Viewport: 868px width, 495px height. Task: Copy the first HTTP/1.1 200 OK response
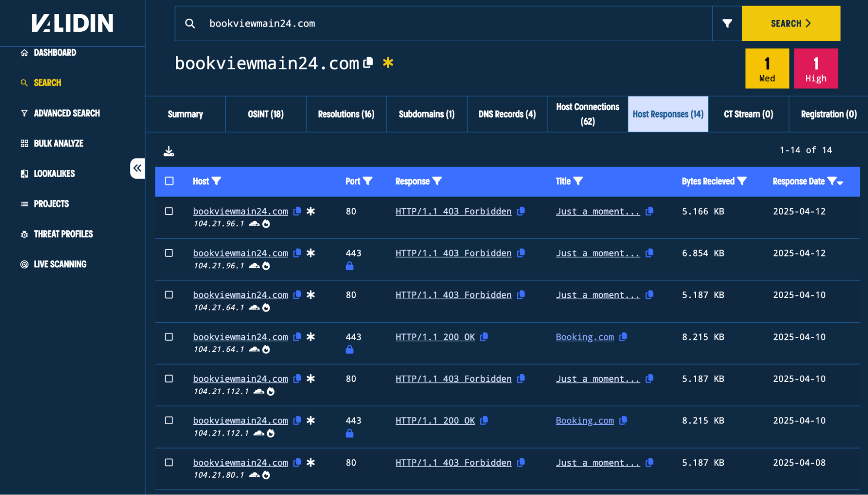[485, 337]
